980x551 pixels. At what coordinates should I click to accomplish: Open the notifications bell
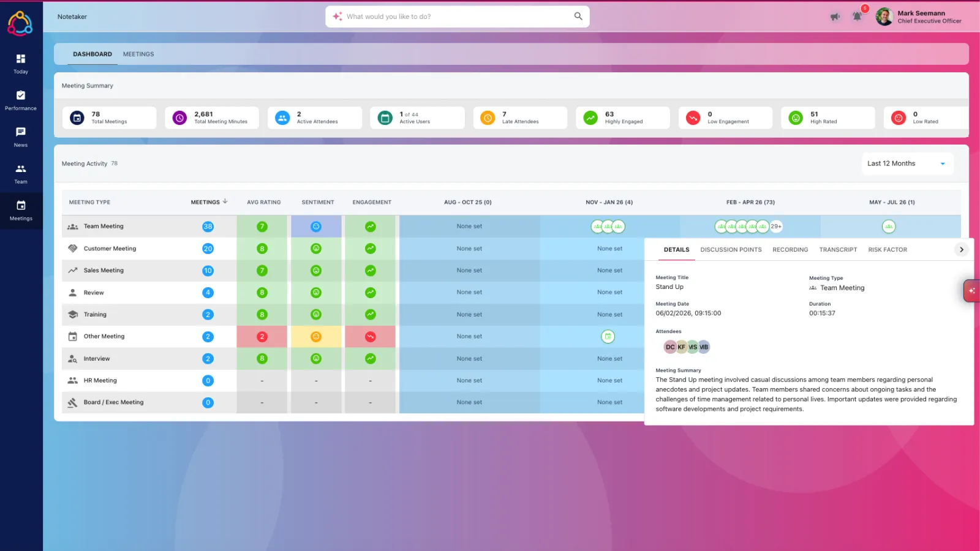[x=857, y=17]
